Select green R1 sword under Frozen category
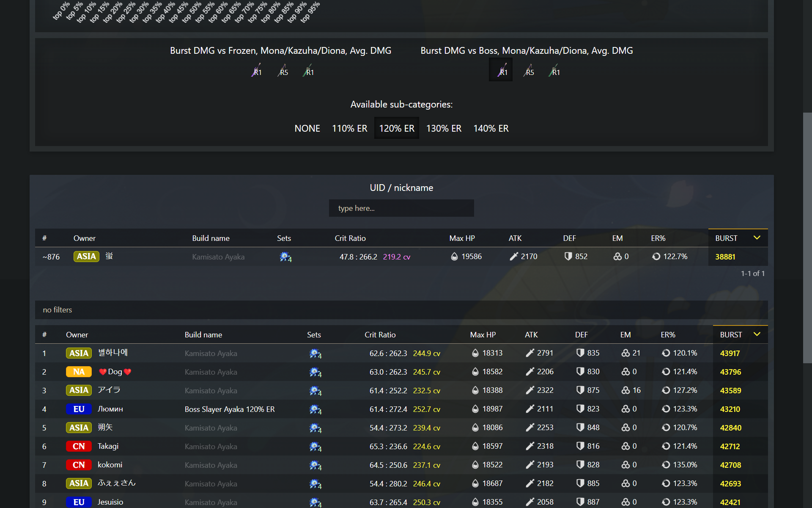 309,70
